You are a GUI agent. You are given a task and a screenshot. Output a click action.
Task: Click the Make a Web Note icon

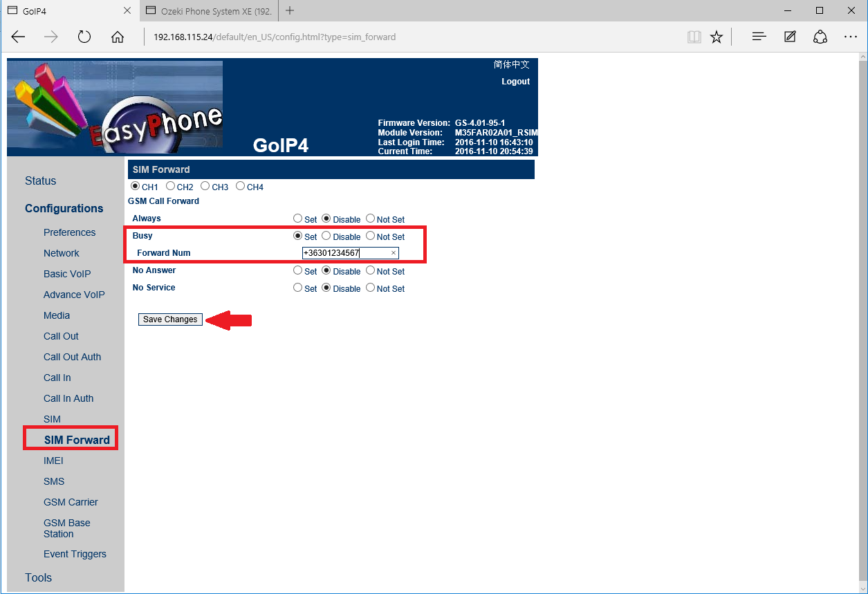(790, 37)
